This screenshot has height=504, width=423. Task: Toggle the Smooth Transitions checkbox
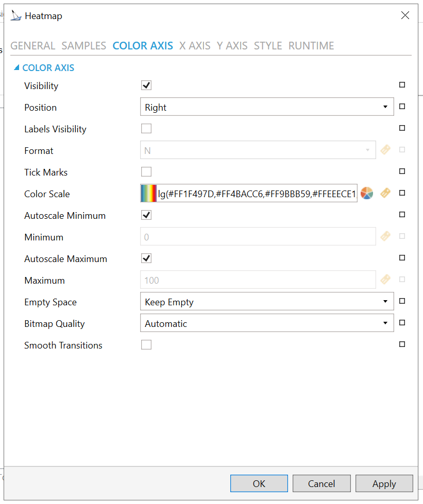tap(146, 345)
